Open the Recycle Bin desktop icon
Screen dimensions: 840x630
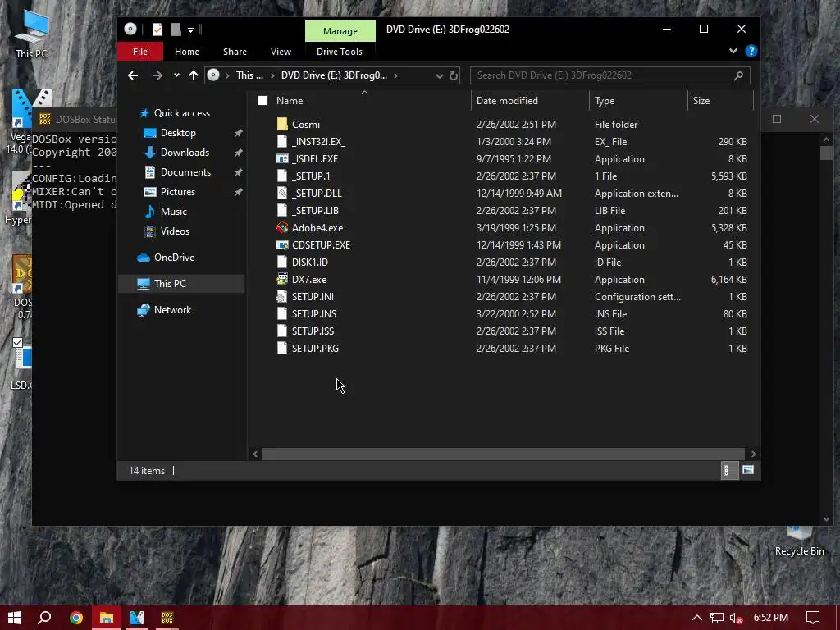[799, 541]
